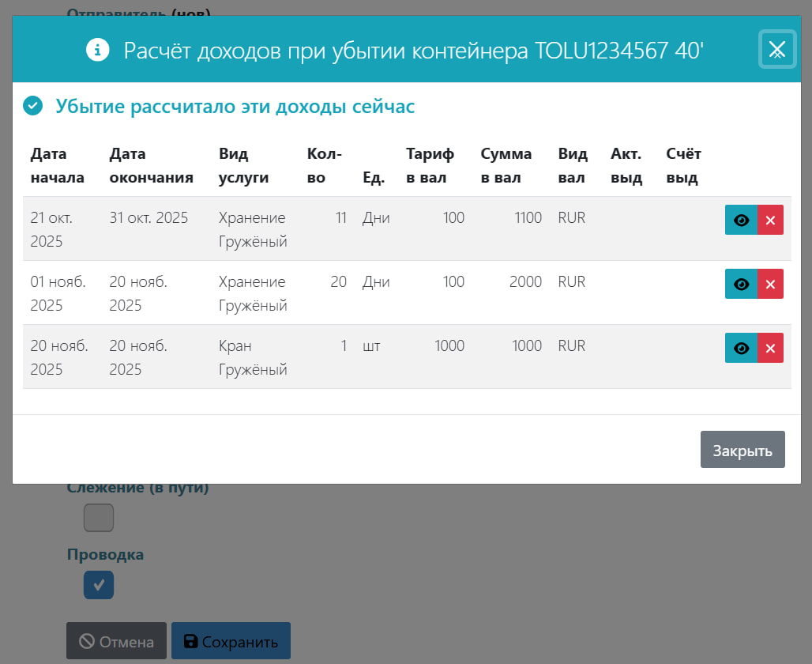This screenshot has height=664, width=812.
Task: Click the checkmark icon beside Убытие heading
Action: [x=32, y=106]
